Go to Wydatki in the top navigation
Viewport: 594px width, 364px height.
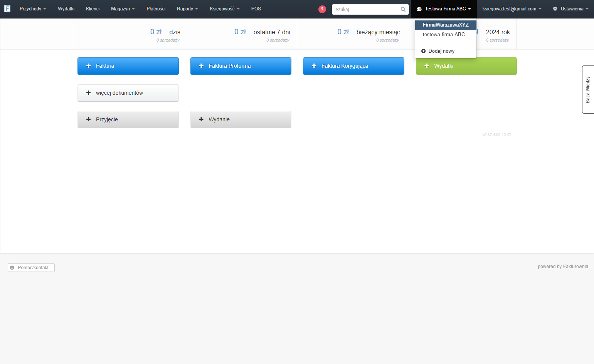(x=66, y=8)
